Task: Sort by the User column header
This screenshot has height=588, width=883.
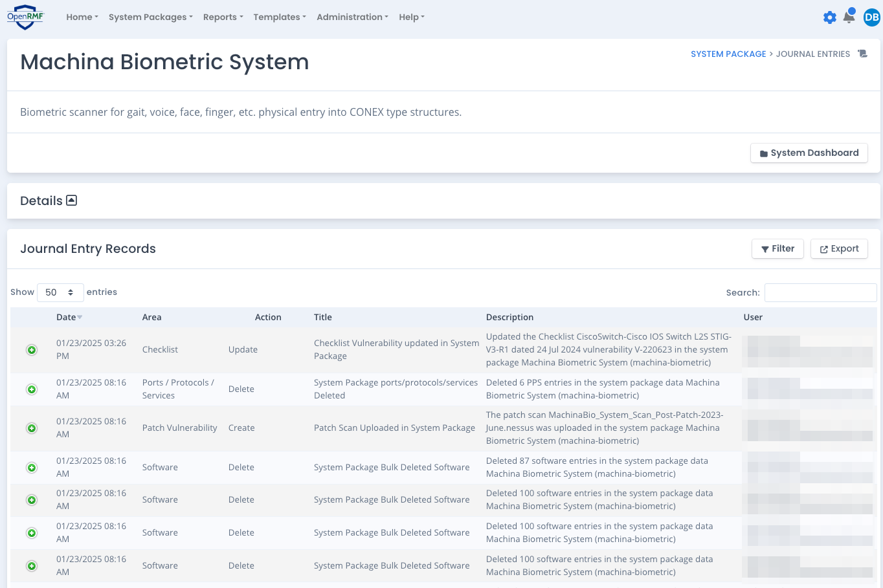Action: pos(753,317)
